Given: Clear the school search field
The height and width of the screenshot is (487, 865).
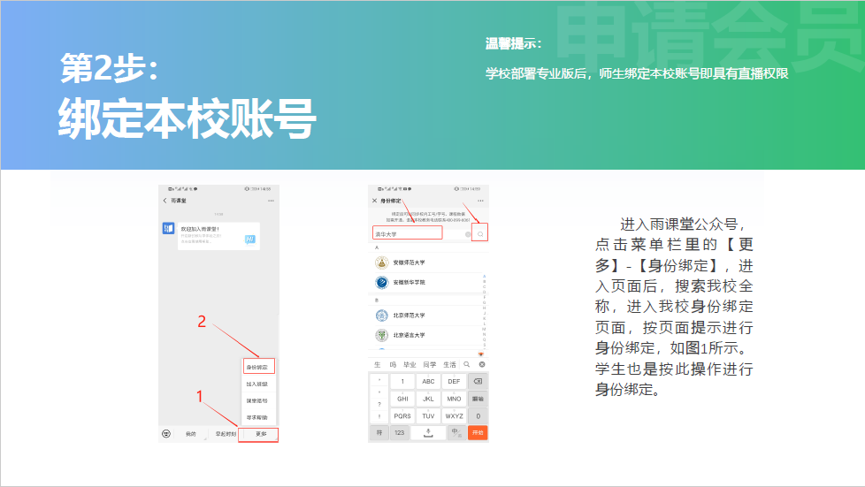Looking at the screenshot, I should click(468, 234).
